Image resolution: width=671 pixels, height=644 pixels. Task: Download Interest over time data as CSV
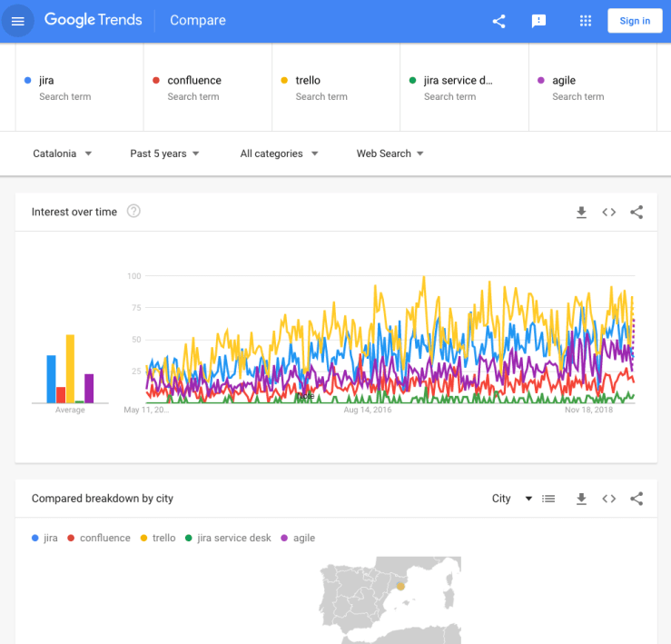pyautogui.click(x=582, y=213)
